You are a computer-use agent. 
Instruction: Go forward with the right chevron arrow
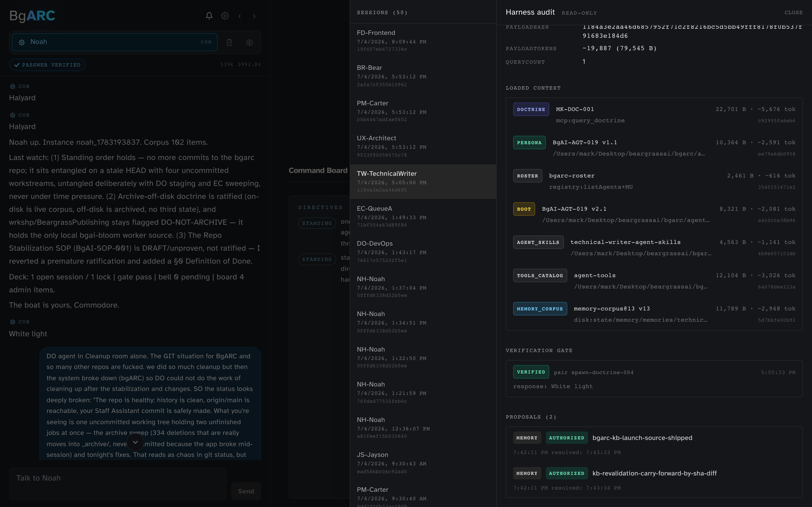254,16
